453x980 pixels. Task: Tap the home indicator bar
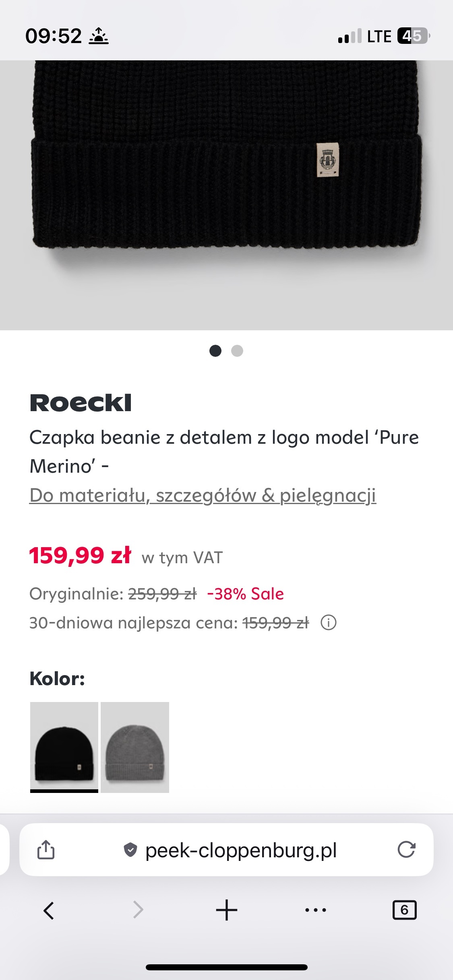pyautogui.click(x=226, y=967)
